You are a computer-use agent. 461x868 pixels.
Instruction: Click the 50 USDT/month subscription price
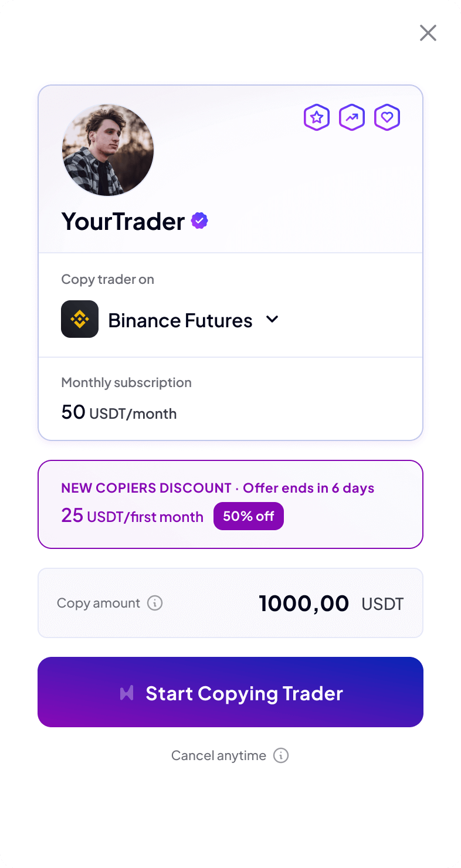[118, 412]
